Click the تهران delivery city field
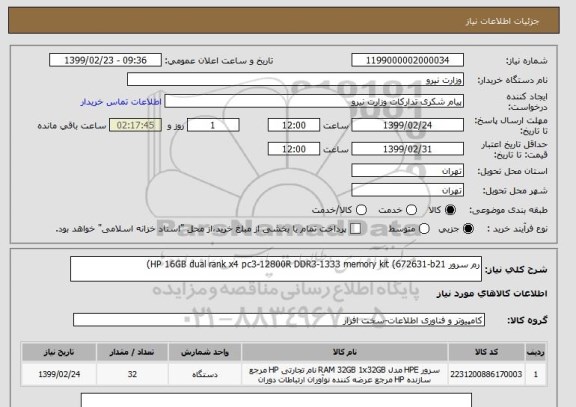 coord(407,190)
